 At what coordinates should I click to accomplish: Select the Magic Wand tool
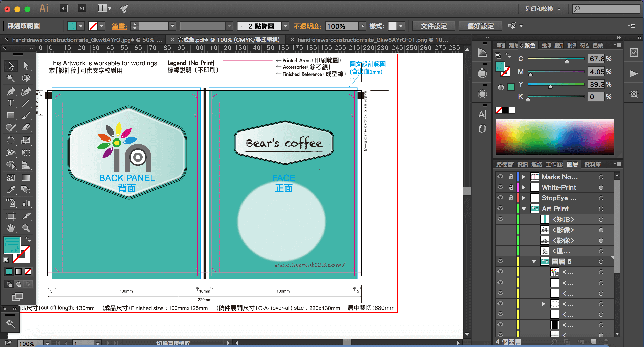coord(10,79)
